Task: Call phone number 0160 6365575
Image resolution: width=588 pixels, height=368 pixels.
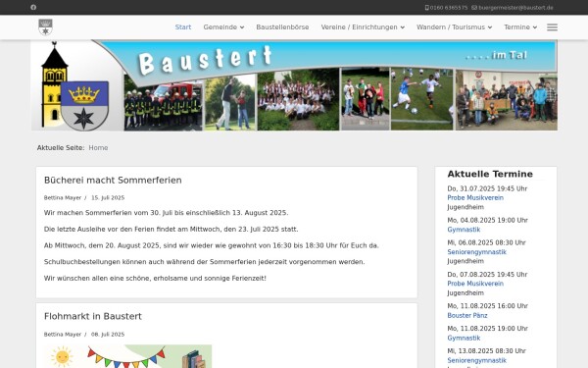Action: [449, 8]
